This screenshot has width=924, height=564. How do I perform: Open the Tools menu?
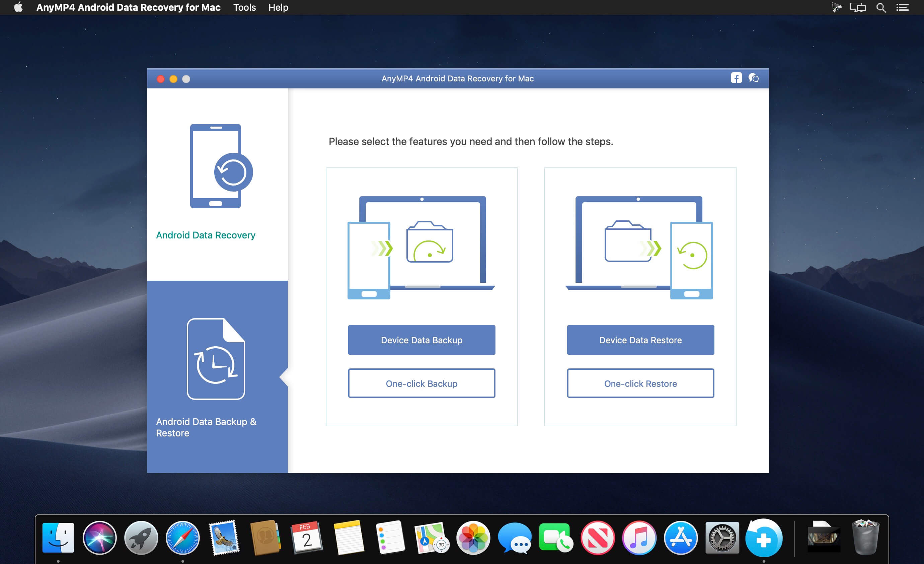pyautogui.click(x=244, y=7)
